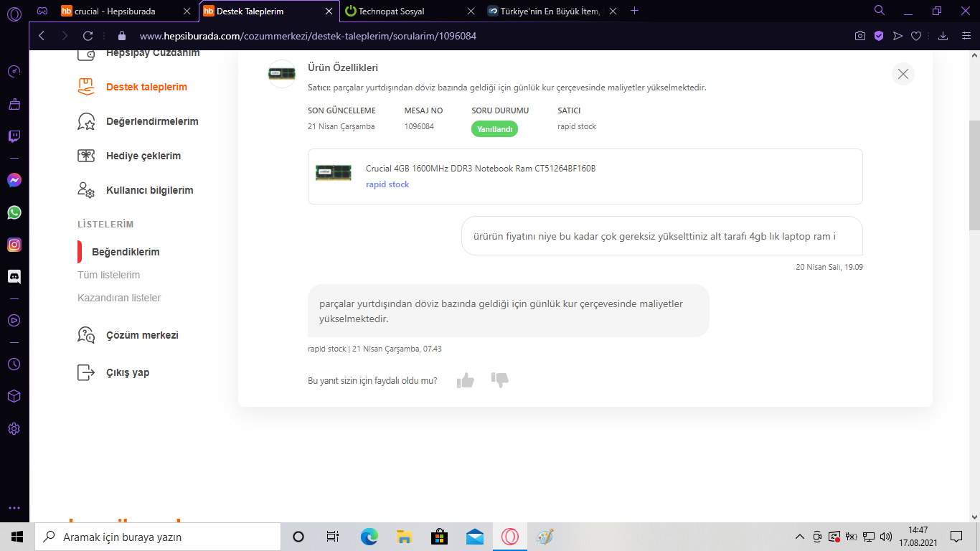
Task: Open Hediye çeklerim menu item
Action: [129, 156]
